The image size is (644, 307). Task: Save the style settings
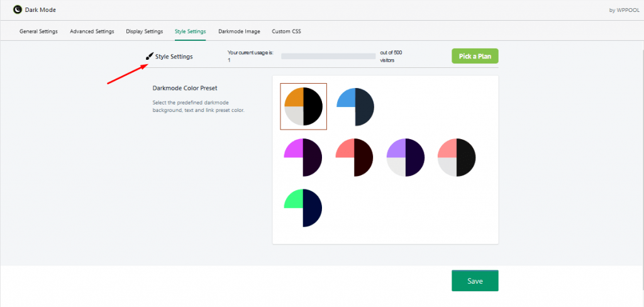tap(475, 281)
